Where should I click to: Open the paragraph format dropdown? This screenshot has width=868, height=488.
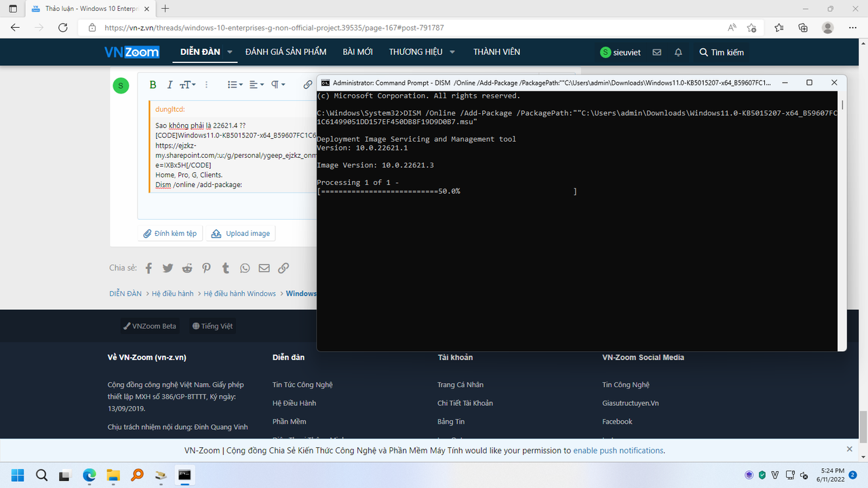278,85
